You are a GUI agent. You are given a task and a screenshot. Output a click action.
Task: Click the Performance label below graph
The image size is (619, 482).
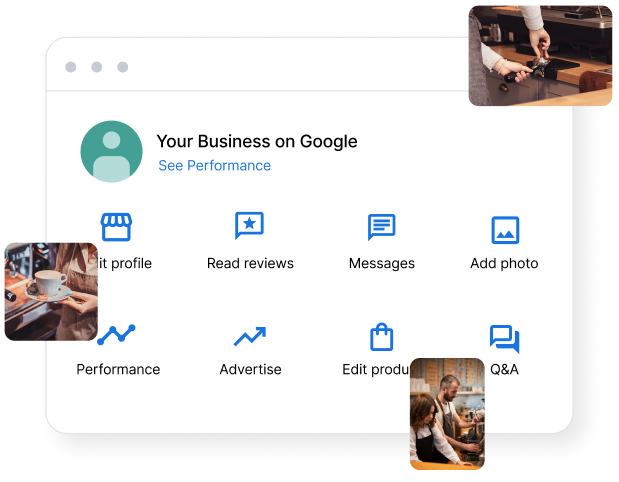118,369
